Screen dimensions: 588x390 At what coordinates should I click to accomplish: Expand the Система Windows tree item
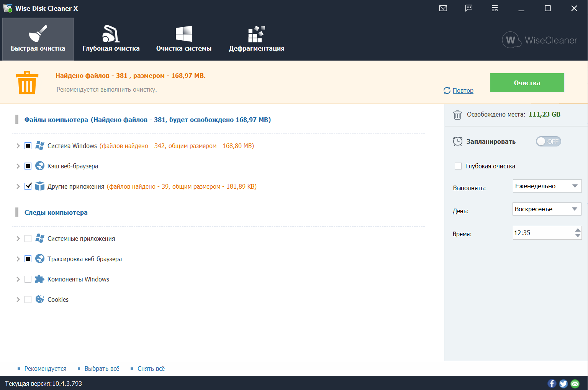point(18,146)
